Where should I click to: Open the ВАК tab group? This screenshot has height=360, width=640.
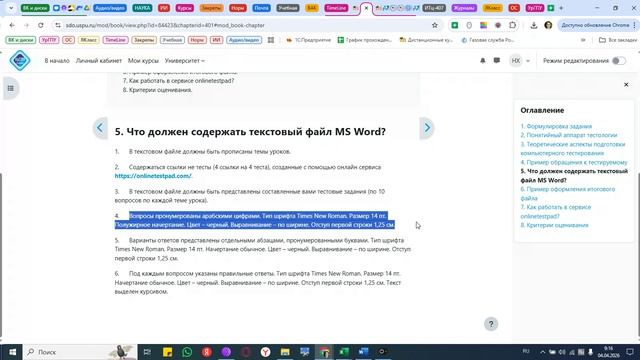pyautogui.click(x=311, y=8)
